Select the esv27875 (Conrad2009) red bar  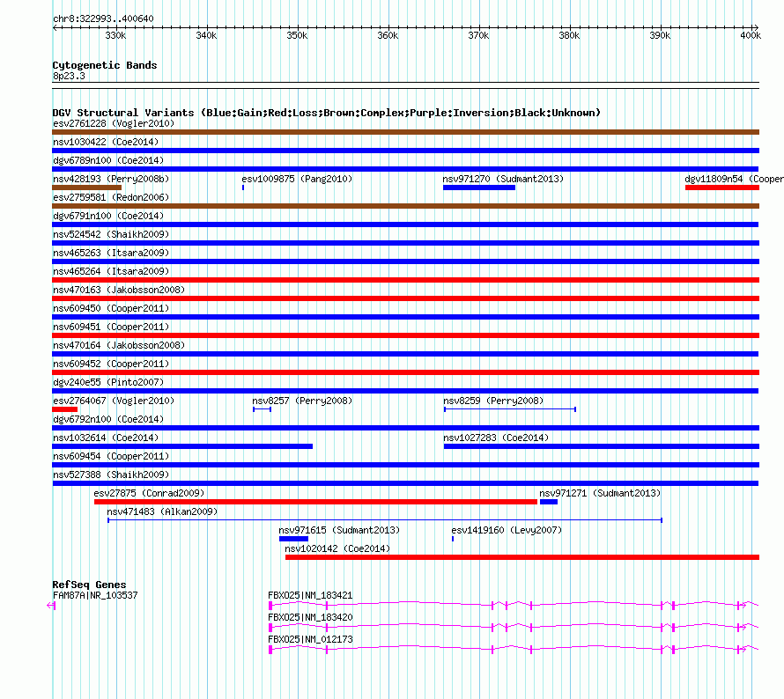[x=315, y=502]
